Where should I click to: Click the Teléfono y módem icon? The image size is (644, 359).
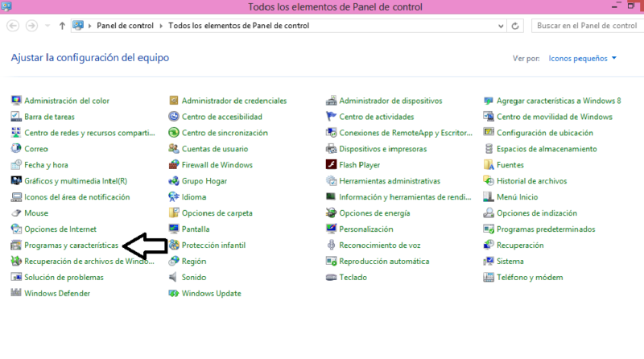[x=489, y=277]
